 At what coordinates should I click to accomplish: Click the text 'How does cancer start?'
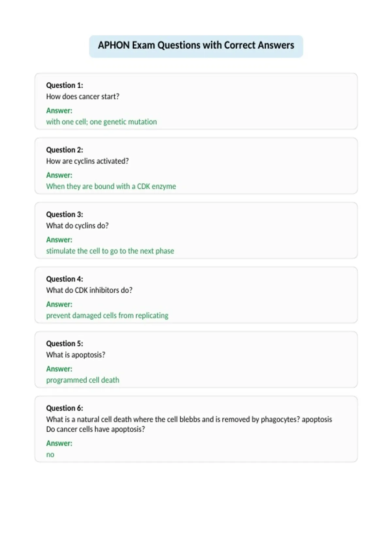(83, 96)
